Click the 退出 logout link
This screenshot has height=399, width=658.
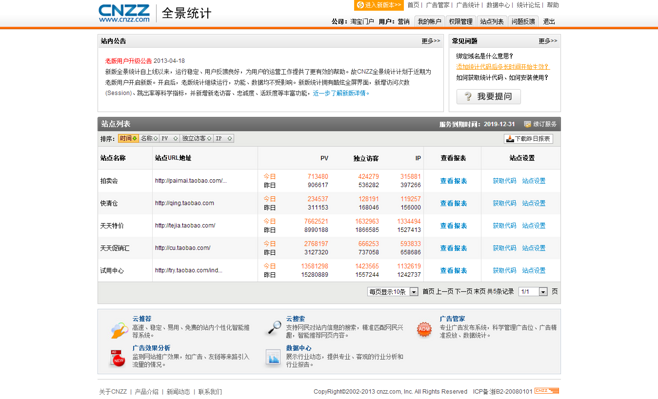click(549, 21)
